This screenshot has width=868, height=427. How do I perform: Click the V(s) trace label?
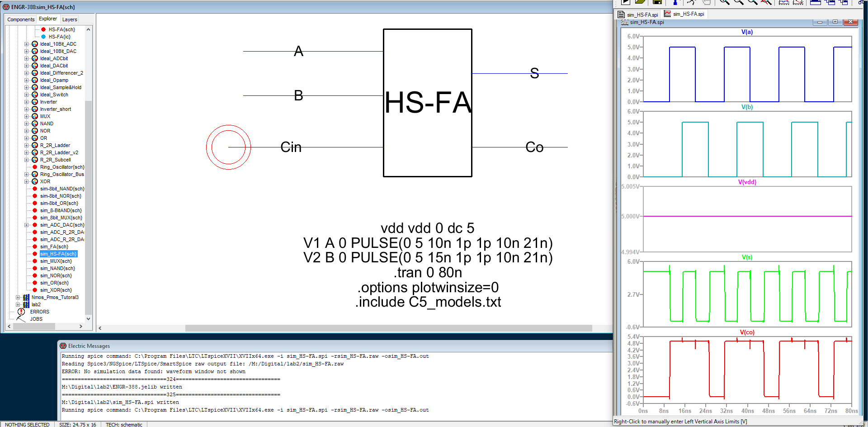(x=747, y=257)
